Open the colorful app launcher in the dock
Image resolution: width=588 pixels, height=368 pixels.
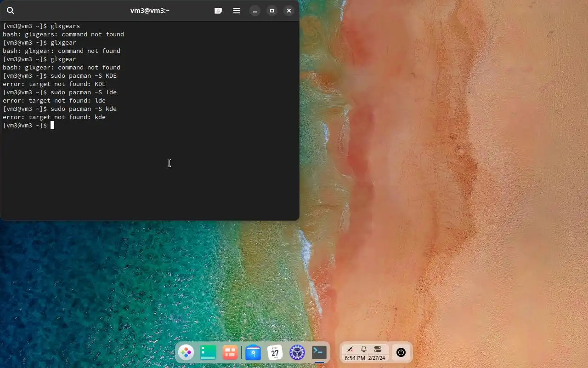pyautogui.click(x=186, y=353)
